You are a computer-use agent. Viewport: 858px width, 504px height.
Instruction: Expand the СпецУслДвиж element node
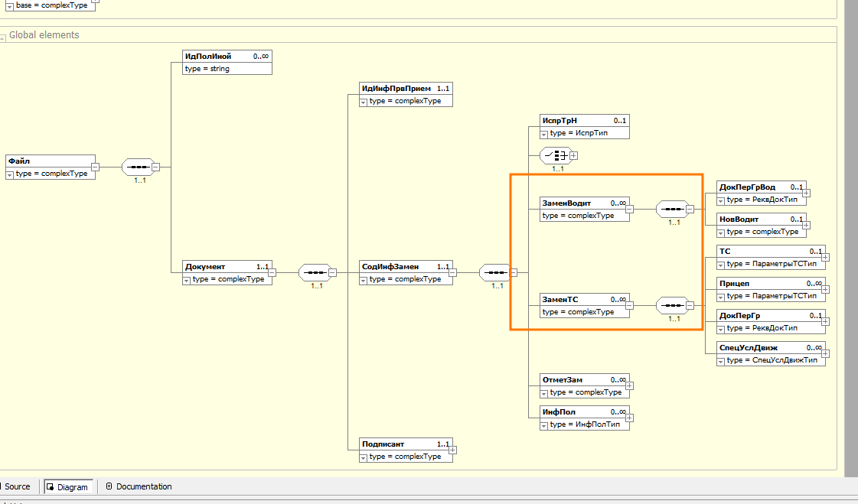click(825, 353)
